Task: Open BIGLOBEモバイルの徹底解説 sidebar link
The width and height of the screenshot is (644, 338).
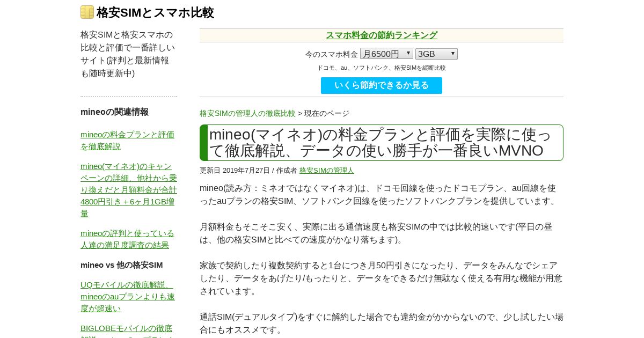Action: [128, 330]
